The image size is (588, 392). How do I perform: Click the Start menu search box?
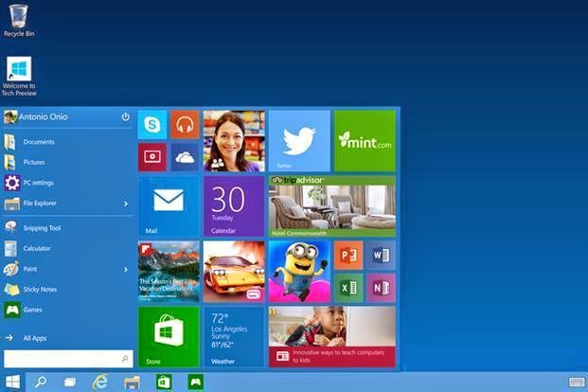68,359
